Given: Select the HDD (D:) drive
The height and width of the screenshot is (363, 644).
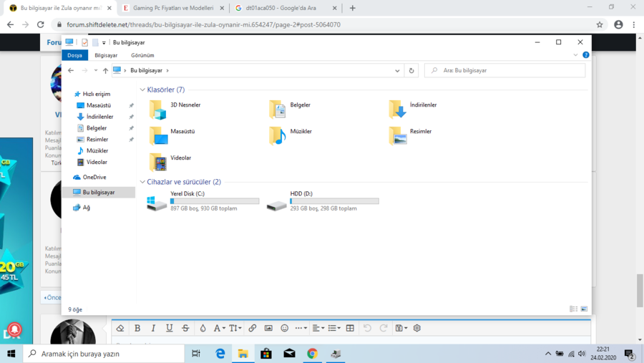Looking at the screenshot, I should pyautogui.click(x=323, y=201).
